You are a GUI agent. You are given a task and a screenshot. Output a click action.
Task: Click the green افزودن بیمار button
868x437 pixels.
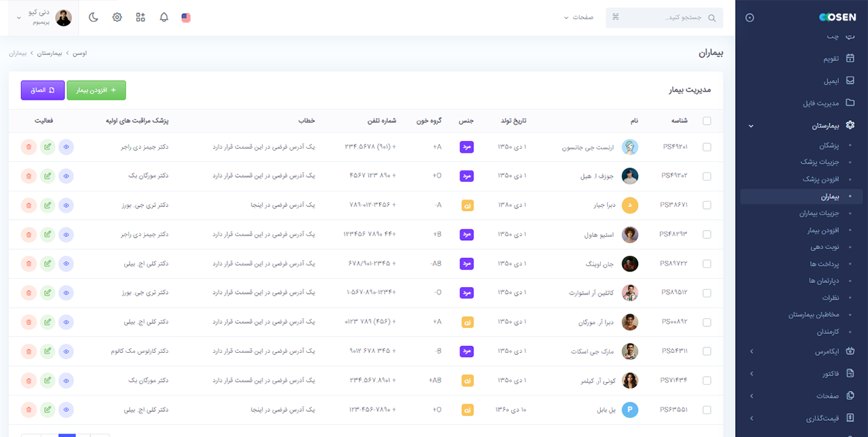(x=96, y=90)
